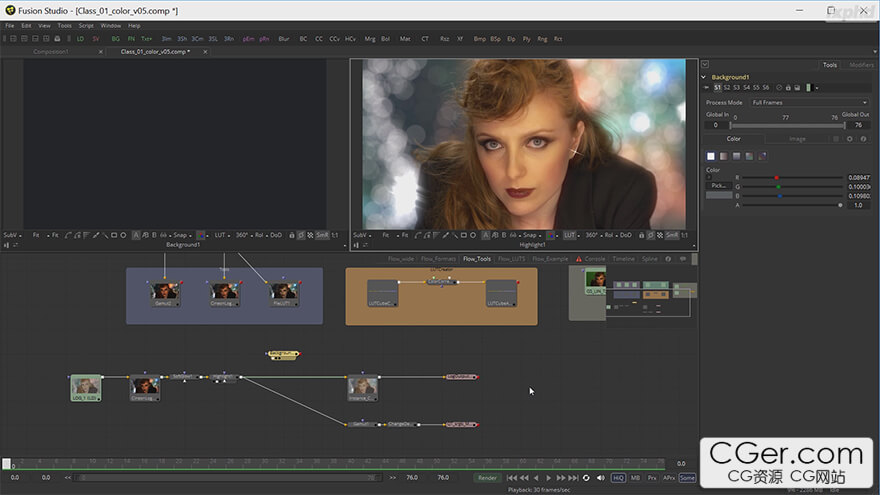The width and height of the screenshot is (880, 495).
Task: Open the Tools menu
Action: tap(65, 26)
